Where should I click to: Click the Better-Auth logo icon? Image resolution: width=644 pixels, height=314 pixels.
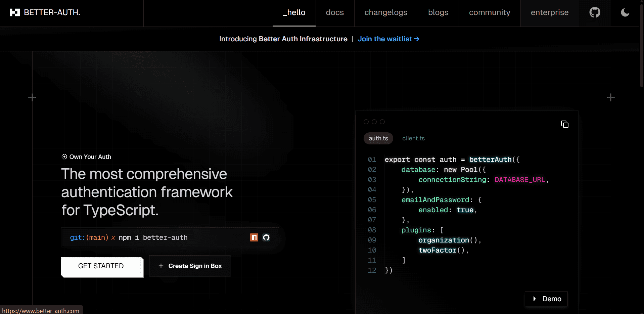coord(14,13)
